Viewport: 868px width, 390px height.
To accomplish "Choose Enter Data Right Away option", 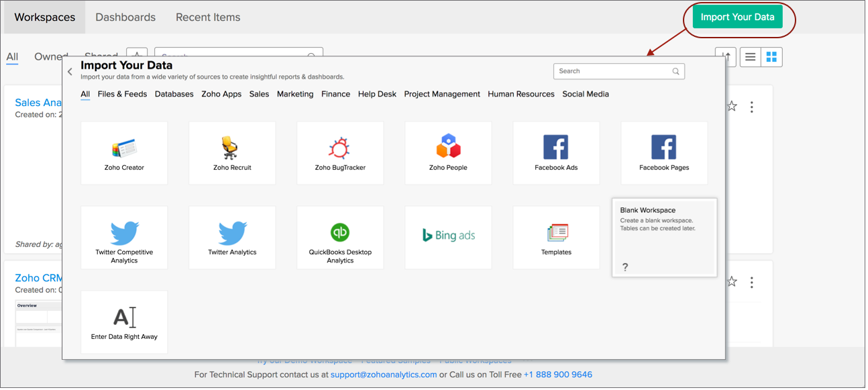I will (x=124, y=322).
